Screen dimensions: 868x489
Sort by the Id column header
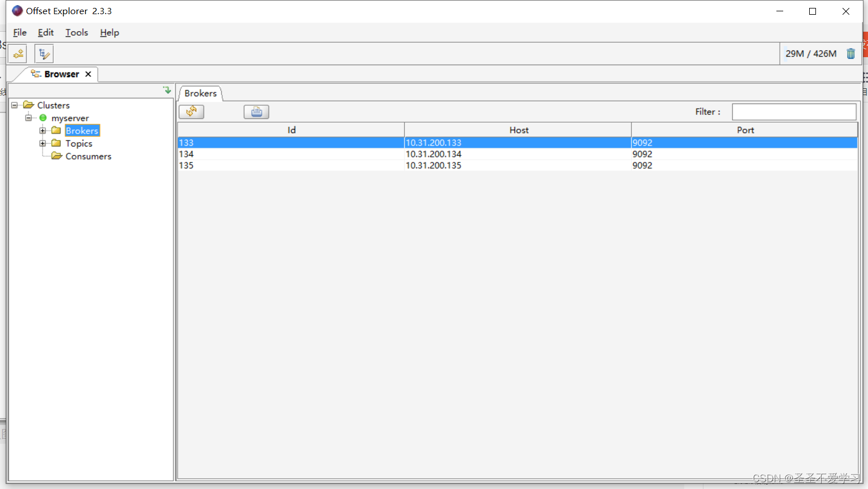(x=291, y=130)
